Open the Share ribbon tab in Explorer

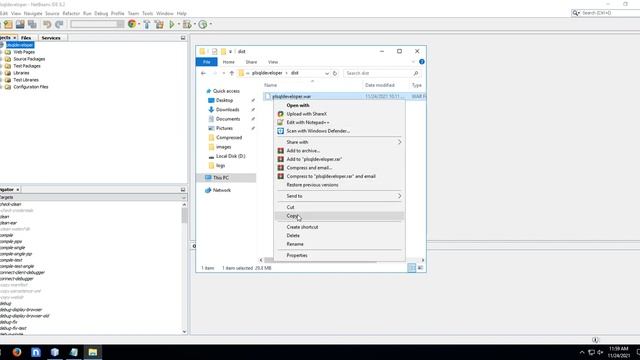click(251, 62)
